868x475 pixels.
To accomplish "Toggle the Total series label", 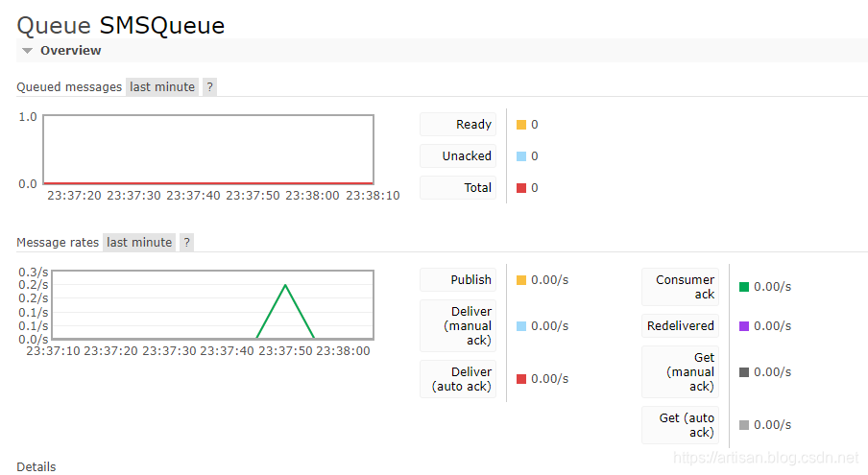I will coord(458,187).
